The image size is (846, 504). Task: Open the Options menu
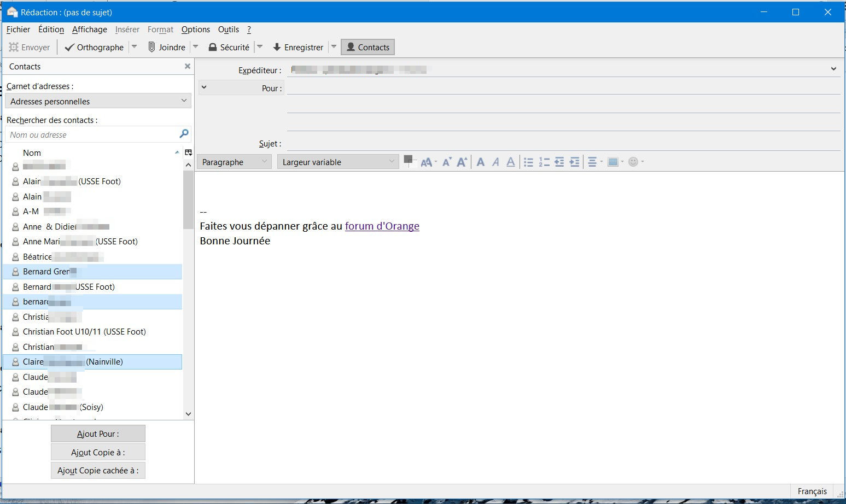click(195, 30)
